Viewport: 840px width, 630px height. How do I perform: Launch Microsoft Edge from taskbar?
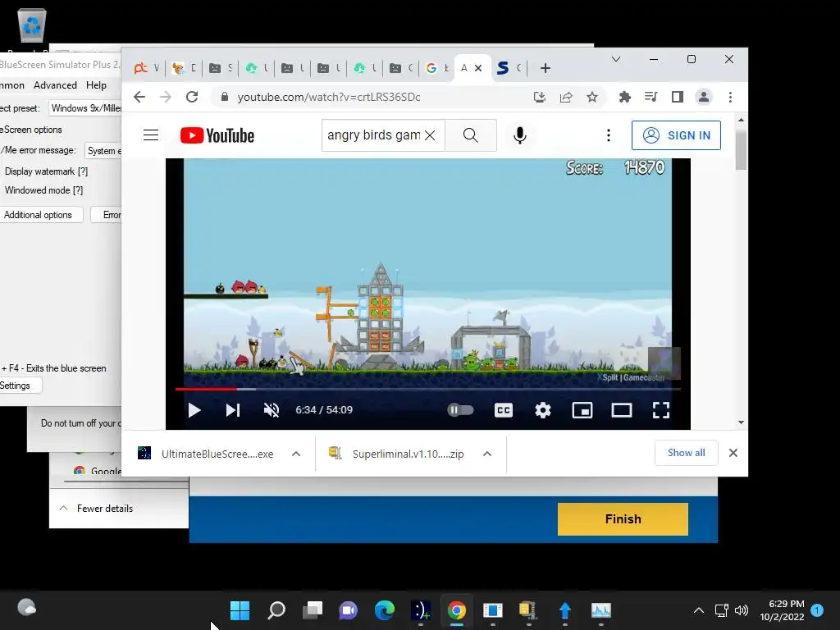[x=384, y=610]
